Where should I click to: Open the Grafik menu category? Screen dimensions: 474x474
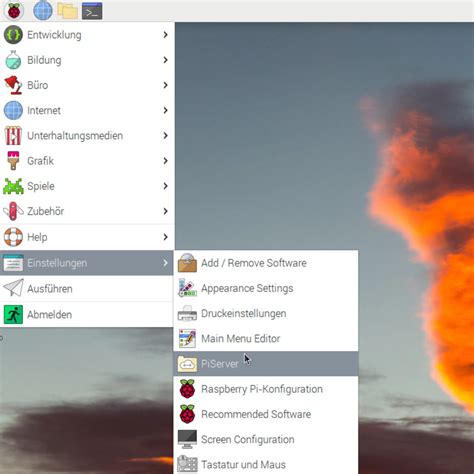coord(87,161)
